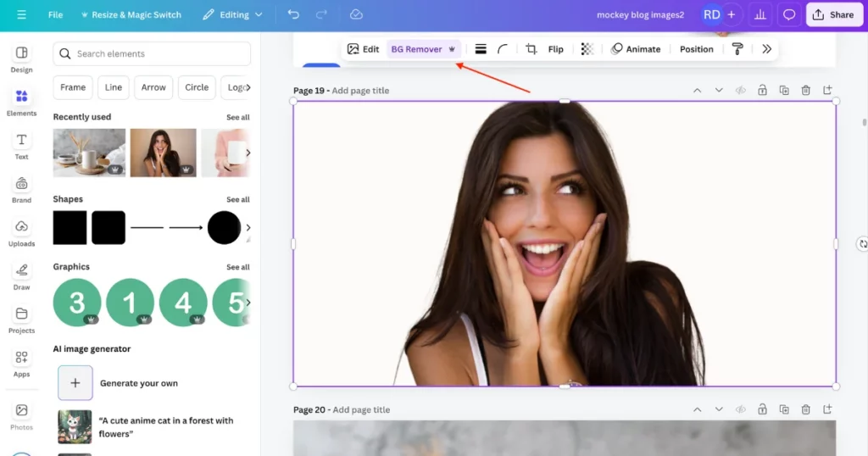
Task: Open the Uploads panel
Action: click(21, 234)
